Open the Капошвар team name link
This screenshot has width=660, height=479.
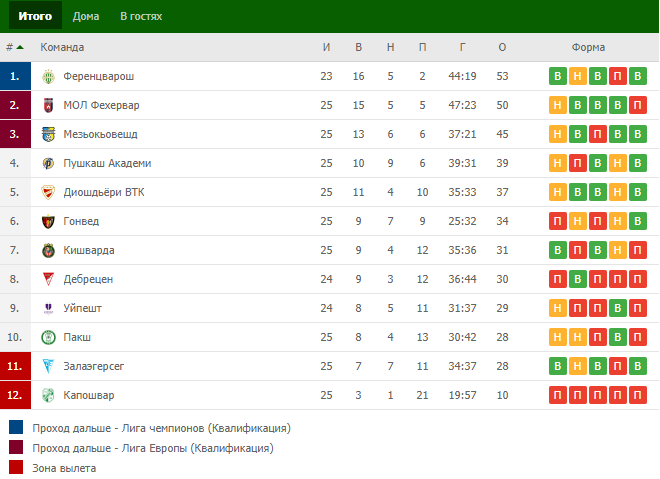tap(88, 395)
